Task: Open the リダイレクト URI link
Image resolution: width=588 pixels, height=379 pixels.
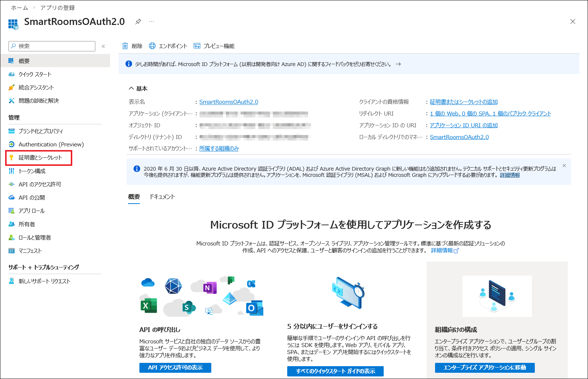Action: (490, 114)
